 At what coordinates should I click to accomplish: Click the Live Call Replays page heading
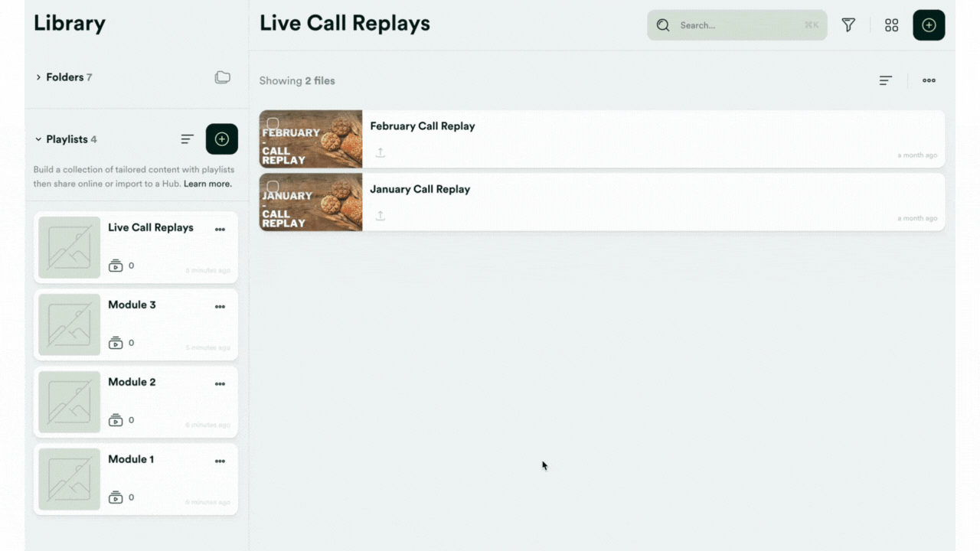click(345, 24)
